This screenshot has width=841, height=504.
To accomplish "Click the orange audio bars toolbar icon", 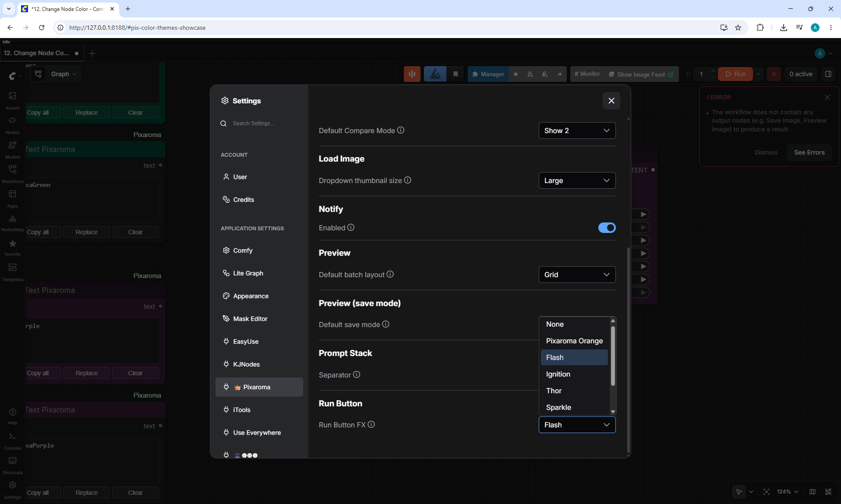I will [x=412, y=74].
